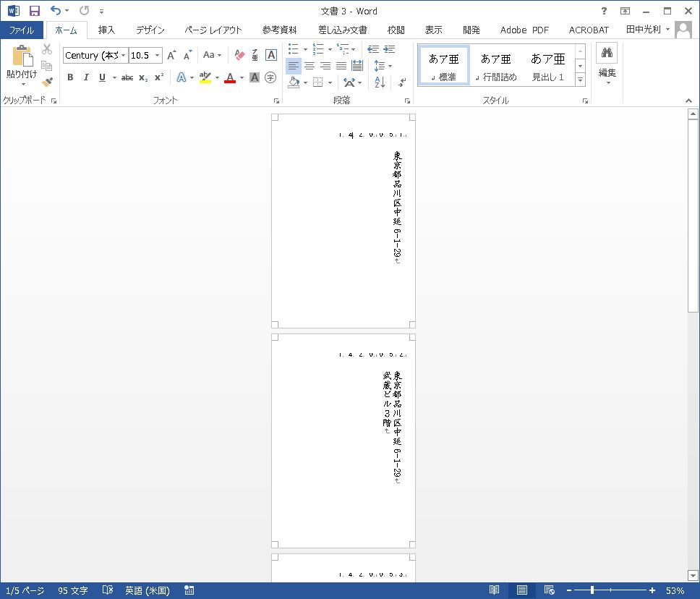Switch to the 校閲 tab
Image resolution: width=700 pixels, height=599 pixels.
click(396, 30)
